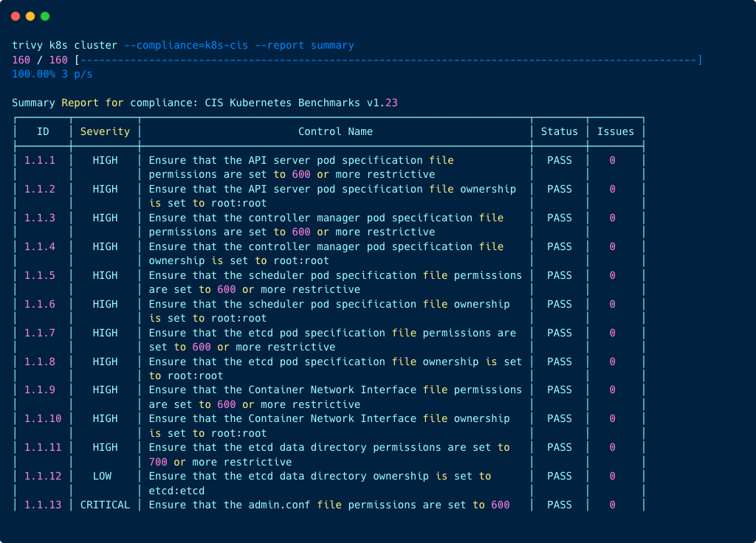Click 'Container Network Interface file permissions' text
The height and width of the screenshot is (543, 756).
pyautogui.click(x=385, y=390)
